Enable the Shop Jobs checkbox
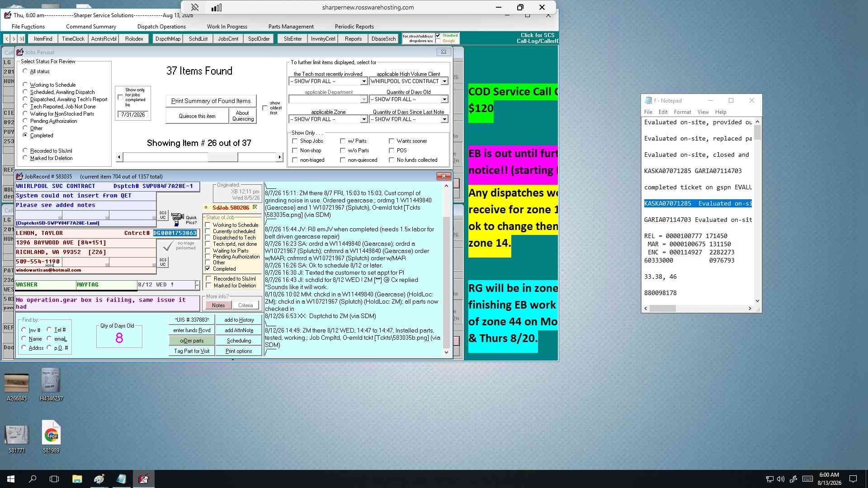 pyautogui.click(x=295, y=141)
